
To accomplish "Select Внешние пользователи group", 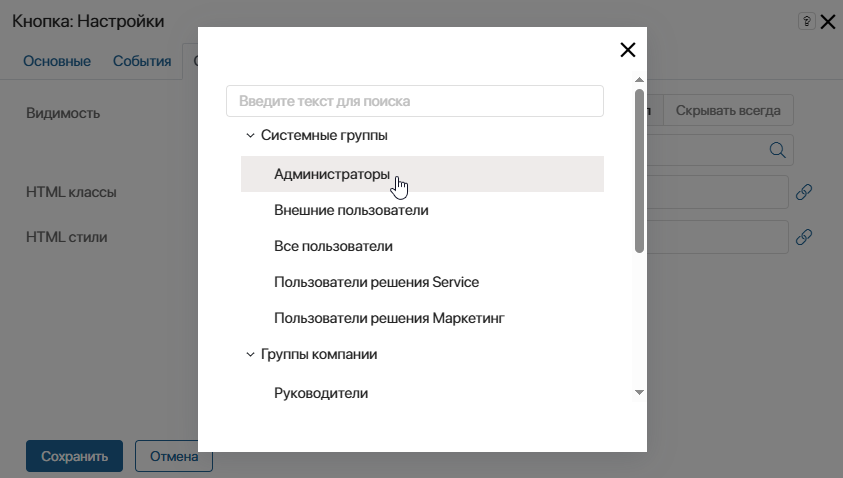I will (x=351, y=210).
